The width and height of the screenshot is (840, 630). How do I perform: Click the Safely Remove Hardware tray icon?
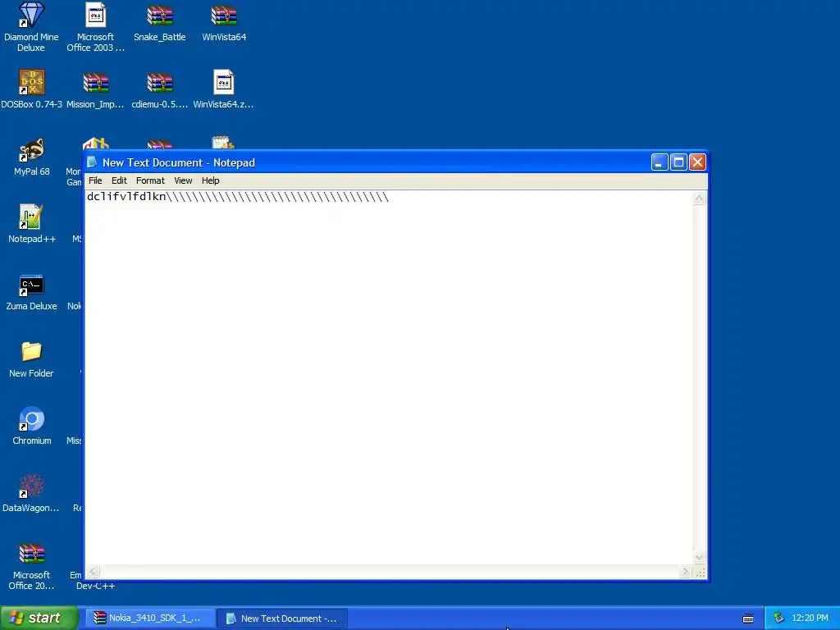pyautogui.click(x=778, y=619)
